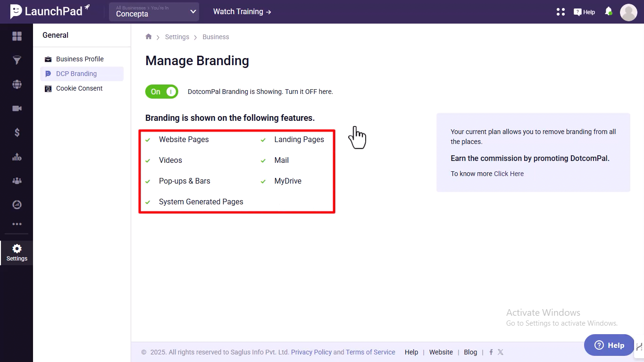Screen dimensions: 644x362
Task: Expand the three-dots more sidebar item
Action: 17,224
